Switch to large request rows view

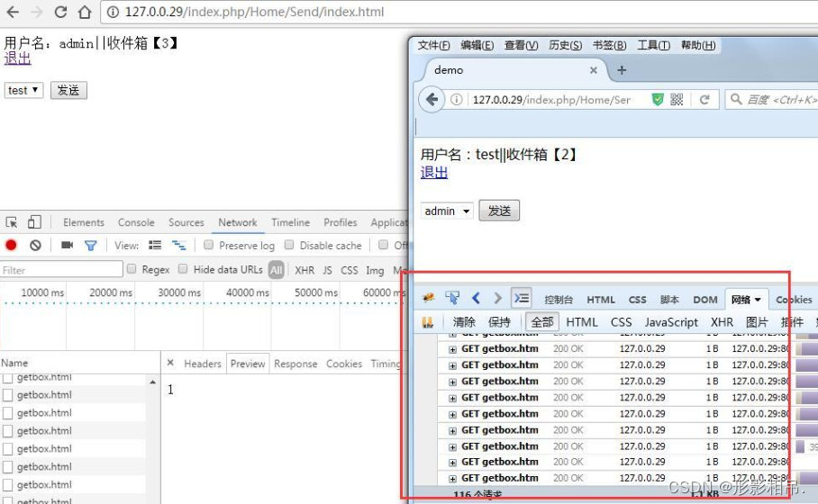[x=155, y=245]
